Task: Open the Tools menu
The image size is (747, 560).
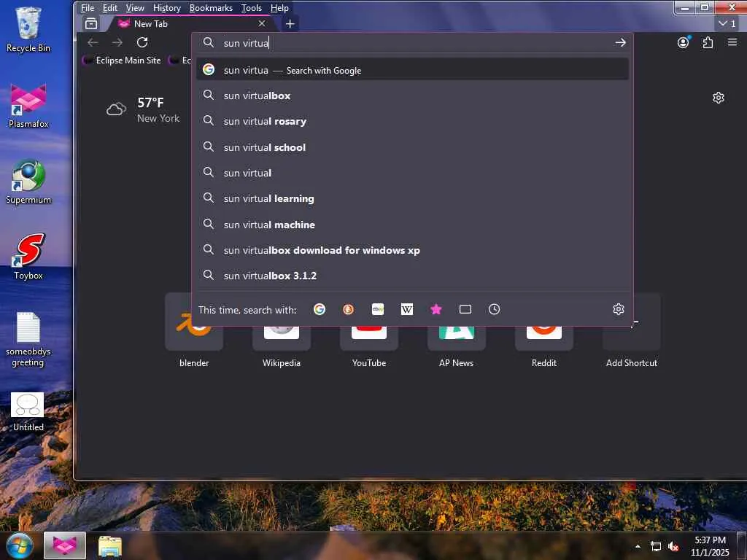Action: (x=252, y=8)
